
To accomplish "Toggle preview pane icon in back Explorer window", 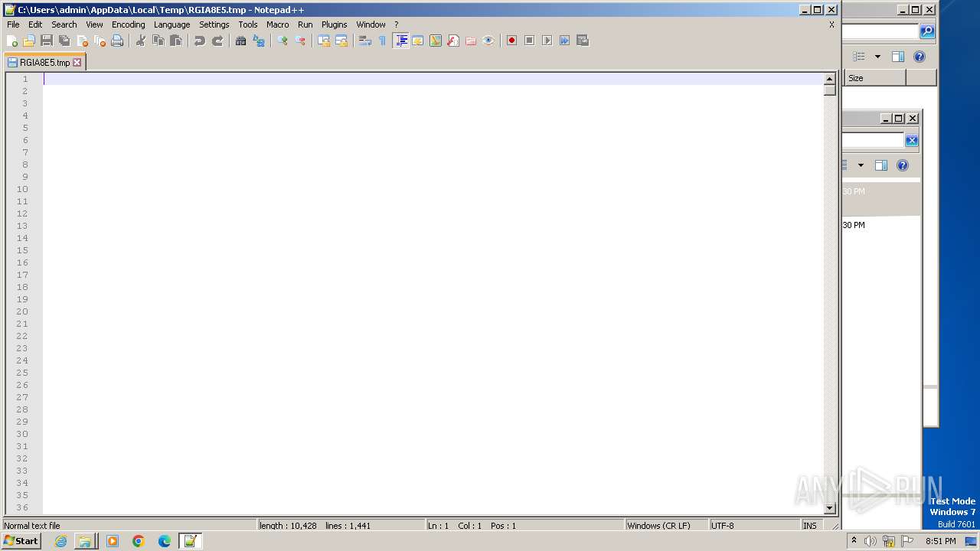I will tap(898, 57).
